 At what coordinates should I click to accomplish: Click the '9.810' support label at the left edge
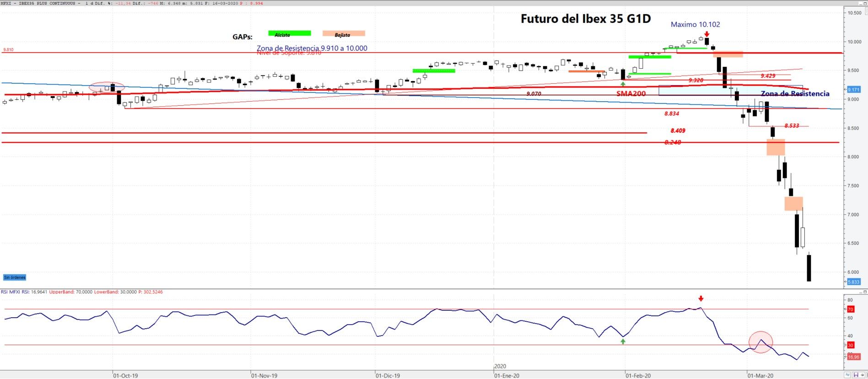click(x=8, y=49)
